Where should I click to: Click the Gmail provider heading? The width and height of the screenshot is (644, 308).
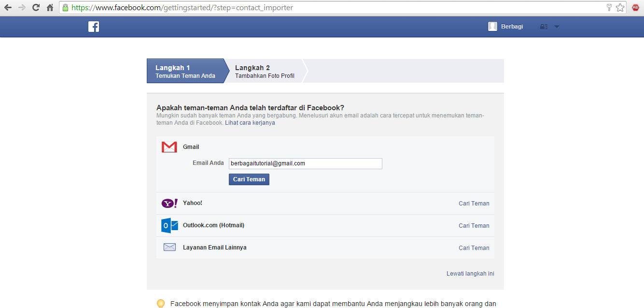click(x=191, y=147)
